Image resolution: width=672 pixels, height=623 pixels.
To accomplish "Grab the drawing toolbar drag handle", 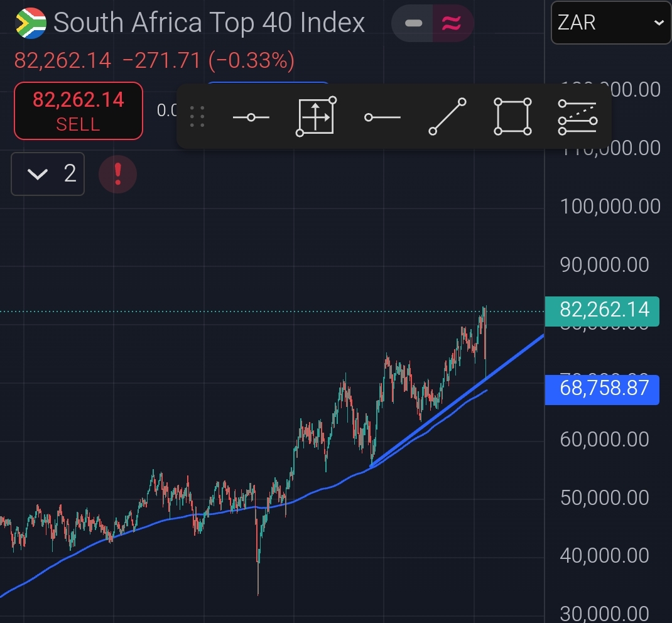I will [197, 117].
